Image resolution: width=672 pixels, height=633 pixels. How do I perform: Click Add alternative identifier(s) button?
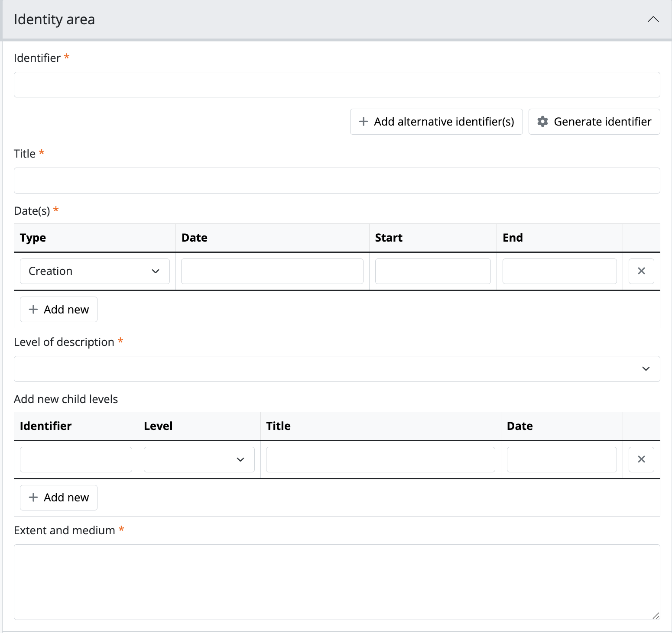(436, 122)
